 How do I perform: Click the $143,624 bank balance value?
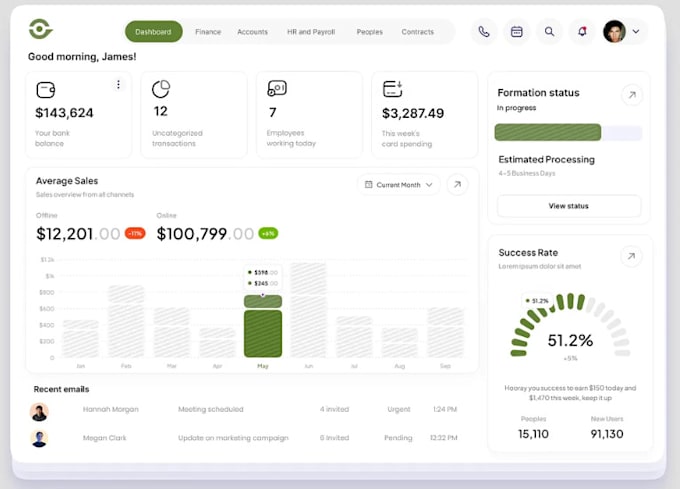[64, 113]
